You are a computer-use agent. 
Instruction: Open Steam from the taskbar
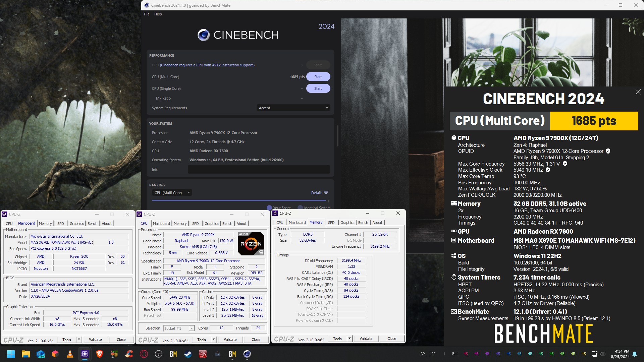(x=188, y=354)
